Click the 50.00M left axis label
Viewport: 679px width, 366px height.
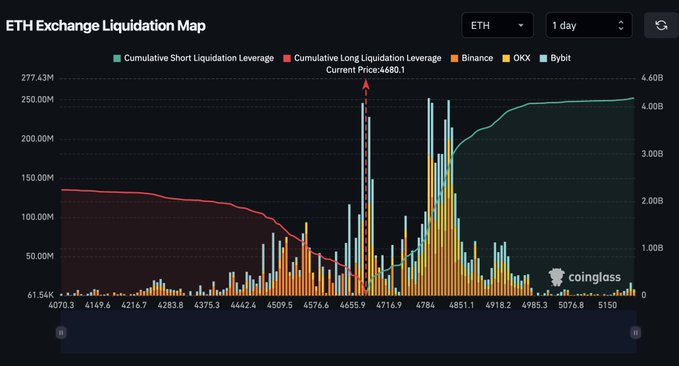tap(39, 256)
